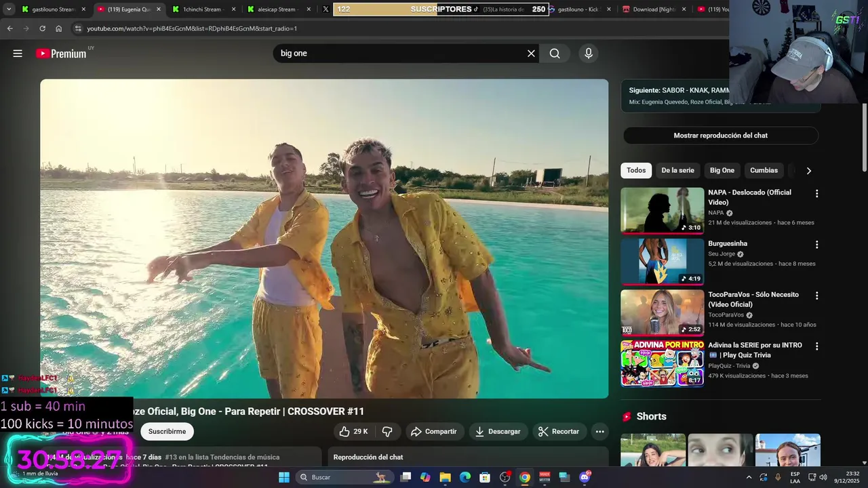Open Discord from the taskbar
The image size is (868, 488).
pyautogui.click(x=585, y=477)
